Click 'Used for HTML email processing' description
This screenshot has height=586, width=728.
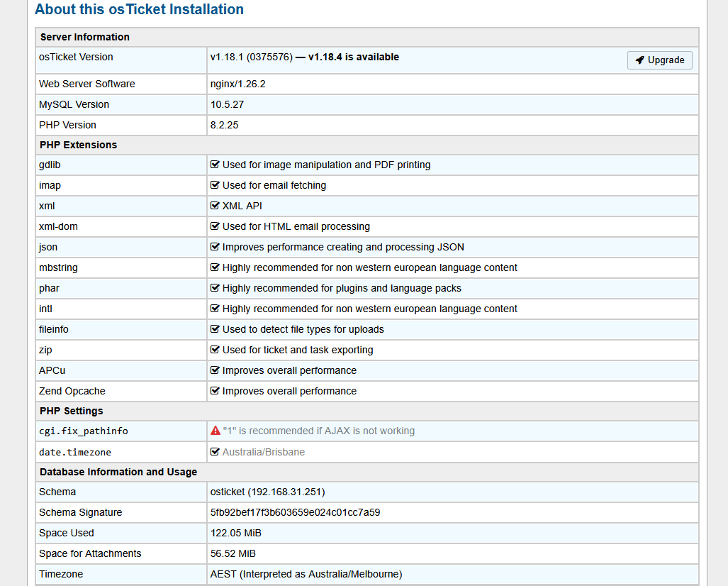296,227
